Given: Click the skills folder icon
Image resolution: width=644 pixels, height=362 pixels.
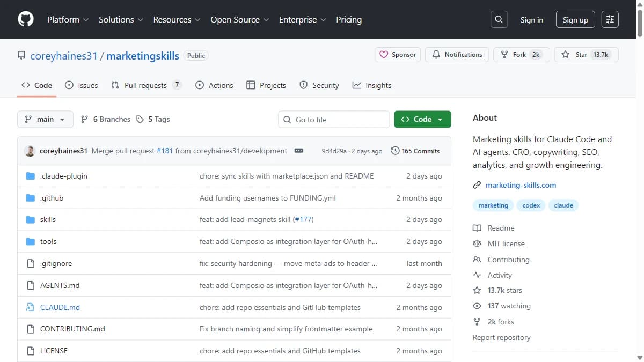Looking at the screenshot, I should coord(31,219).
